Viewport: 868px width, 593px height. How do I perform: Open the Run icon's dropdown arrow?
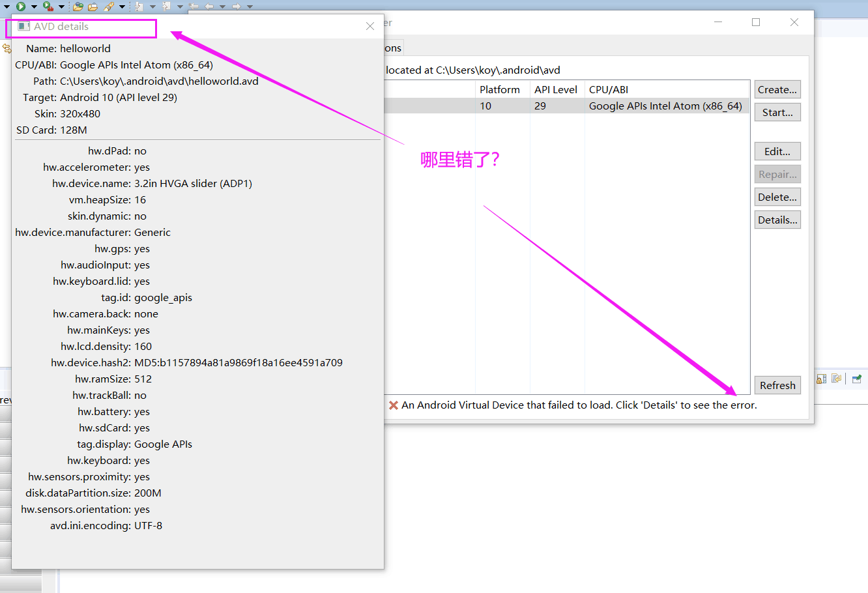tap(34, 7)
